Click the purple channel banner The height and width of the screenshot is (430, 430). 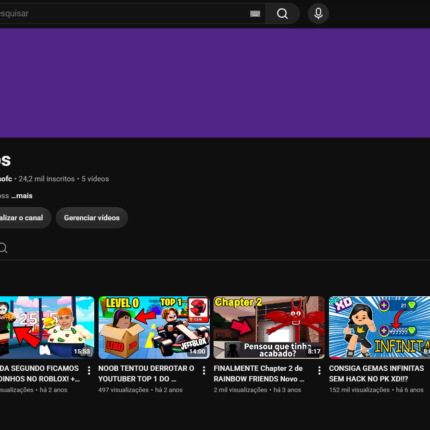pyautogui.click(x=215, y=83)
